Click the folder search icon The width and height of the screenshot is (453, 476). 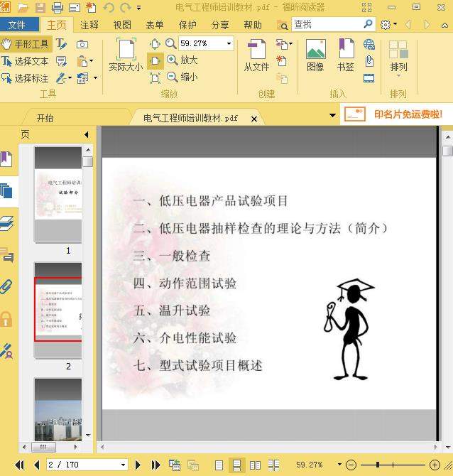(282, 26)
